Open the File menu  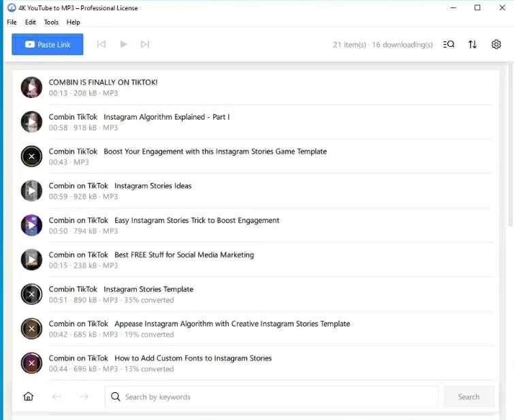[12, 22]
